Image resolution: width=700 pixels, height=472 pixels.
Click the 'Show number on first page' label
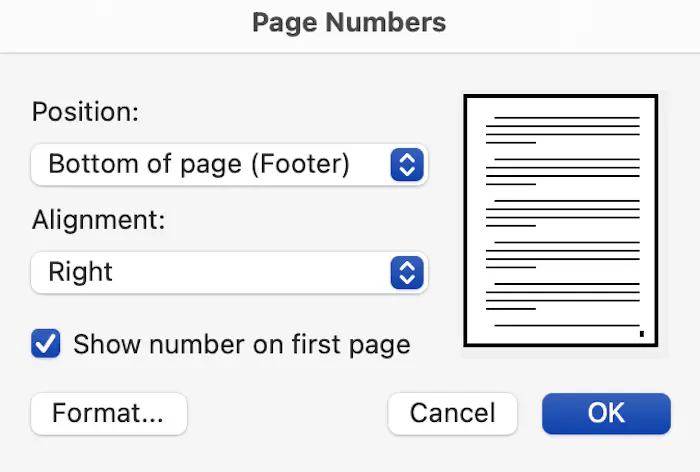pos(242,345)
